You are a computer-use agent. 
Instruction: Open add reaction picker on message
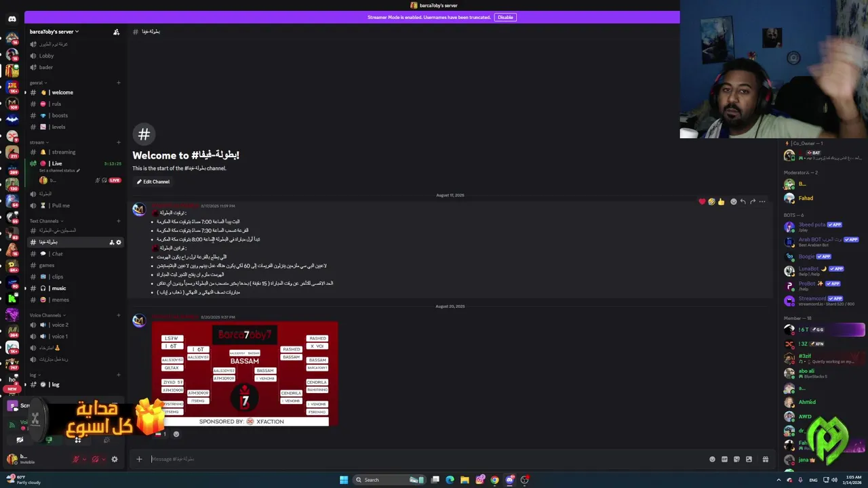coord(734,201)
